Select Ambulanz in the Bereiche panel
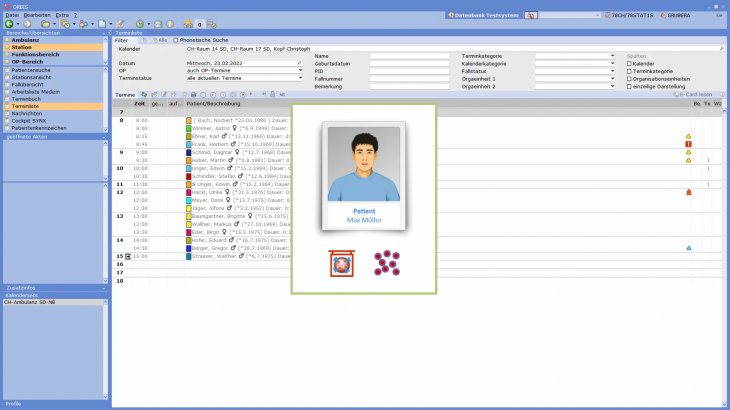Viewport: 730px width, 410px height. 26,40
